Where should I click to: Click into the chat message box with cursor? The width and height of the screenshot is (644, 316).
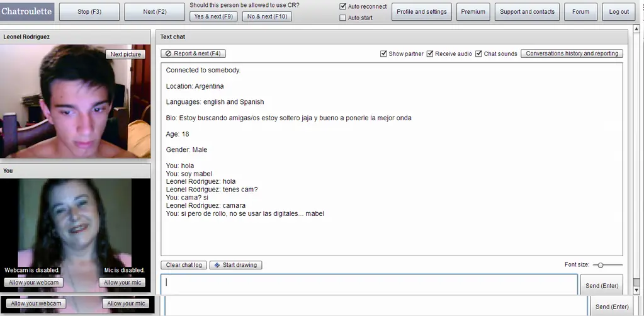point(369,285)
